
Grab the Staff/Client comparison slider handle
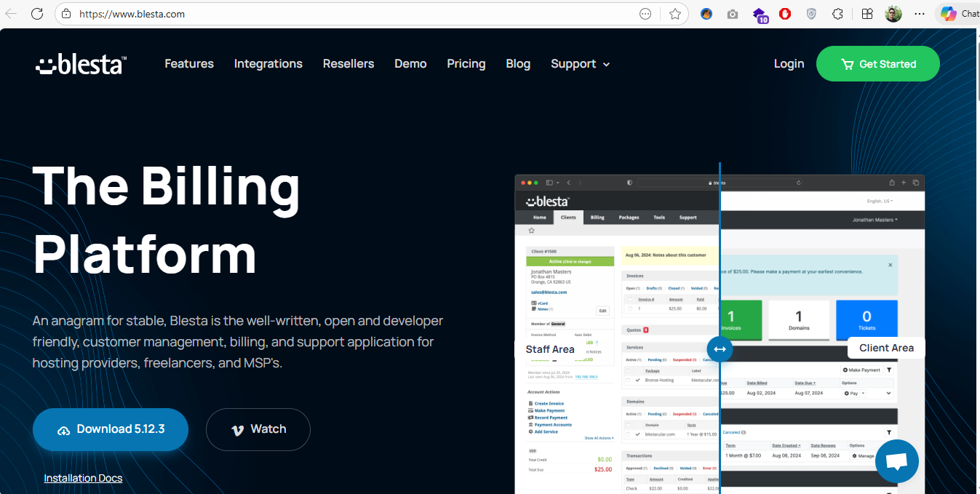coord(720,349)
